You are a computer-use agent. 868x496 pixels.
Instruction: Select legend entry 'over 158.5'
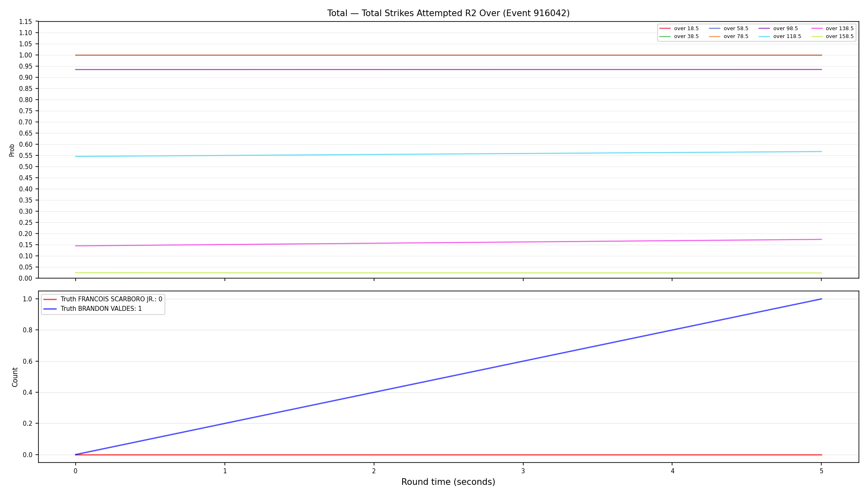(x=832, y=36)
